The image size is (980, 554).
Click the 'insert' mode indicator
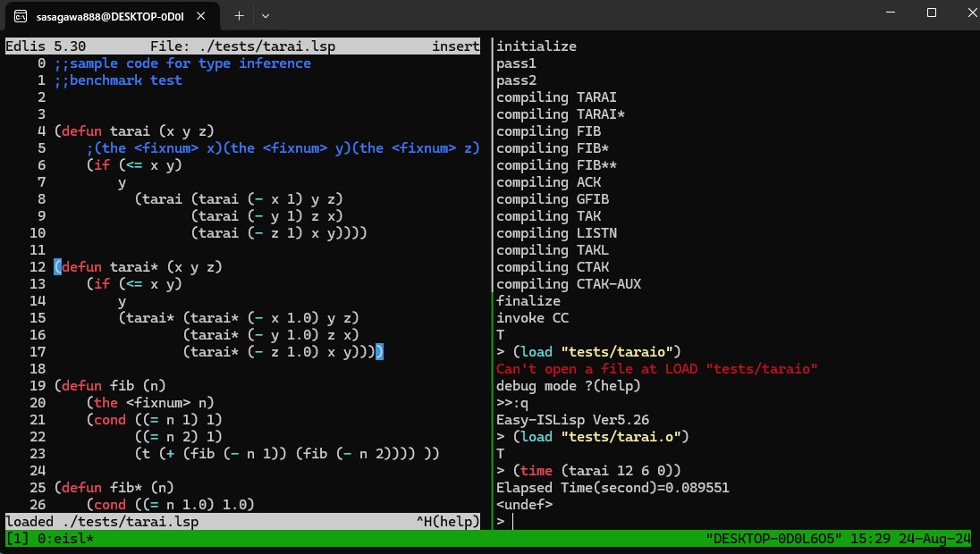456,46
